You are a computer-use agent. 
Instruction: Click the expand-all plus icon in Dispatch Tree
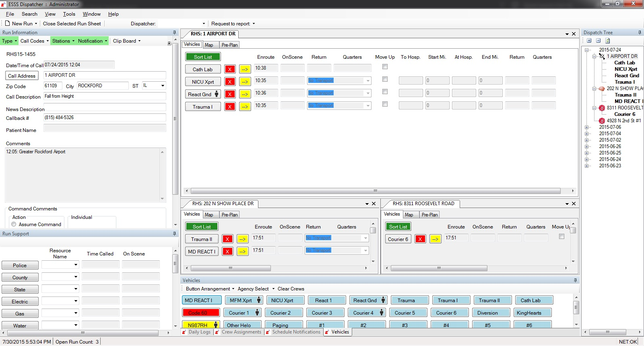tap(589, 41)
